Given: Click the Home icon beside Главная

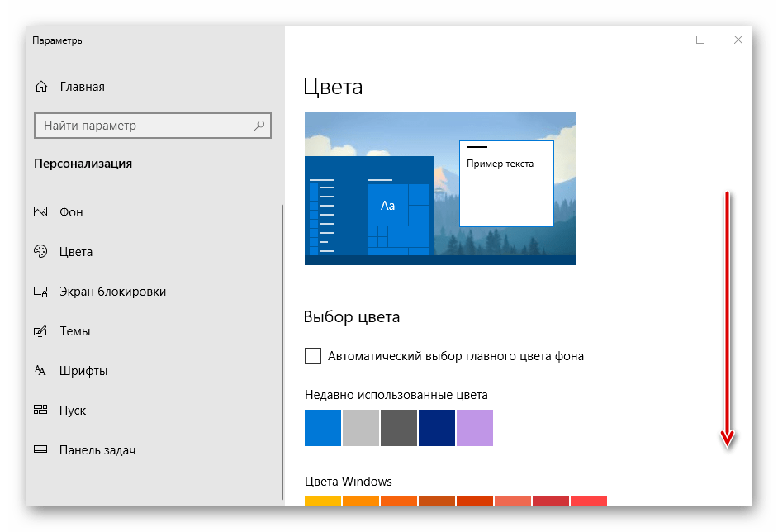Looking at the screenshot, I should click(40, 87).
